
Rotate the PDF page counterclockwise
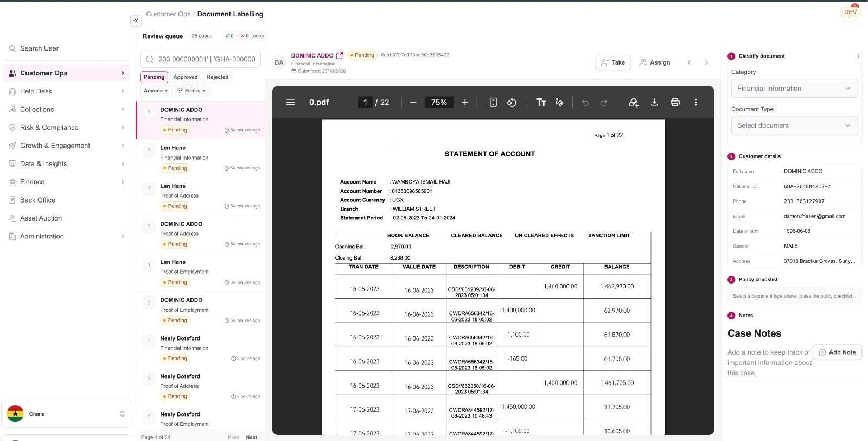click(512, 102)
